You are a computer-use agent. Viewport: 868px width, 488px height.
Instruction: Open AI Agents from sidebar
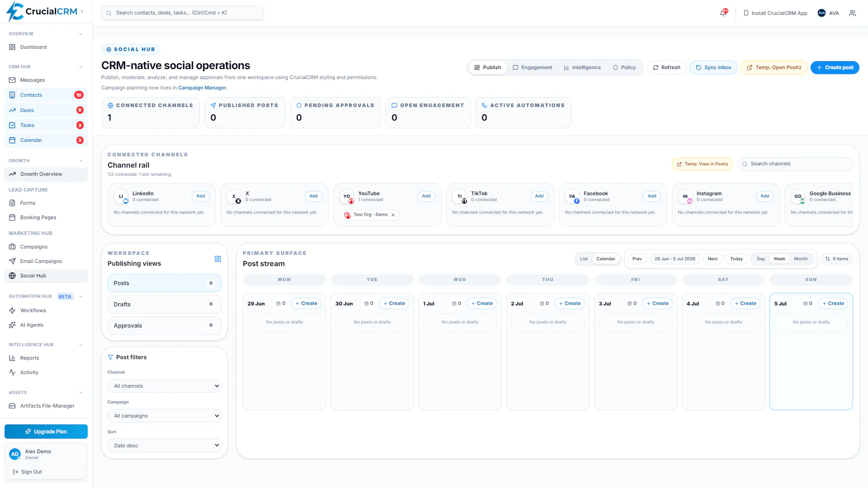coord(32,325)
